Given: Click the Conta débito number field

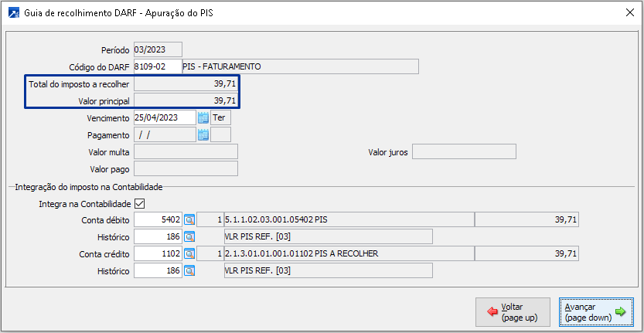Looking at the screenshot, I should 158,220.
